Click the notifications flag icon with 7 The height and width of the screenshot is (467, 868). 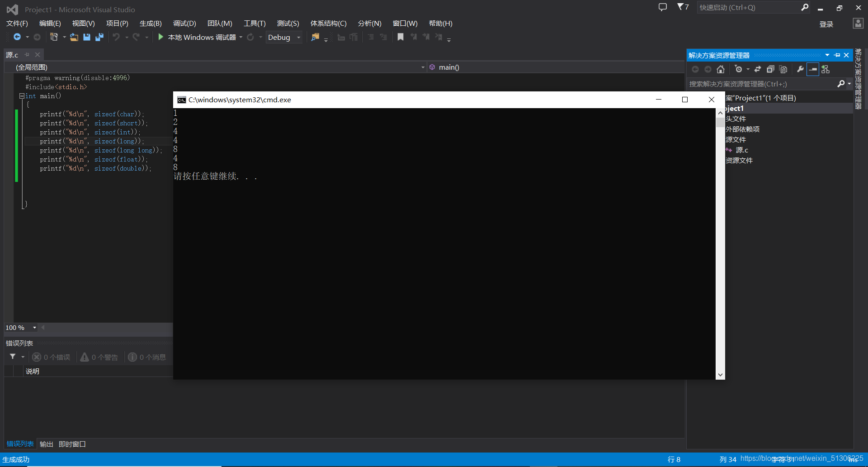tap(683, 7)
